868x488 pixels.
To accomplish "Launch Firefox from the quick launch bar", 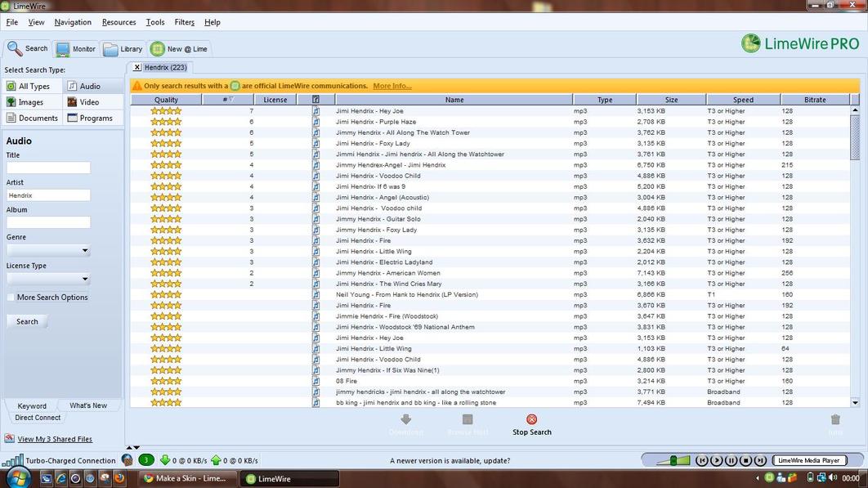I will tap(119, 478).
